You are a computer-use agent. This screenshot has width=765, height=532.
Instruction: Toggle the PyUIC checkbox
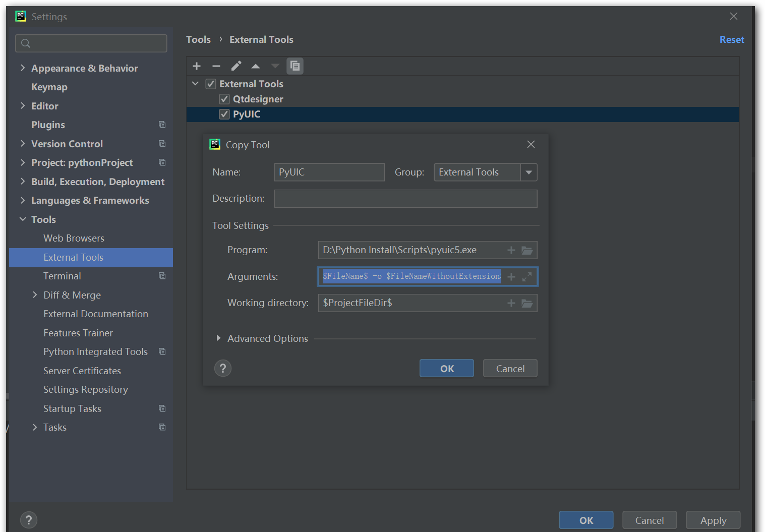pos(224,114)
